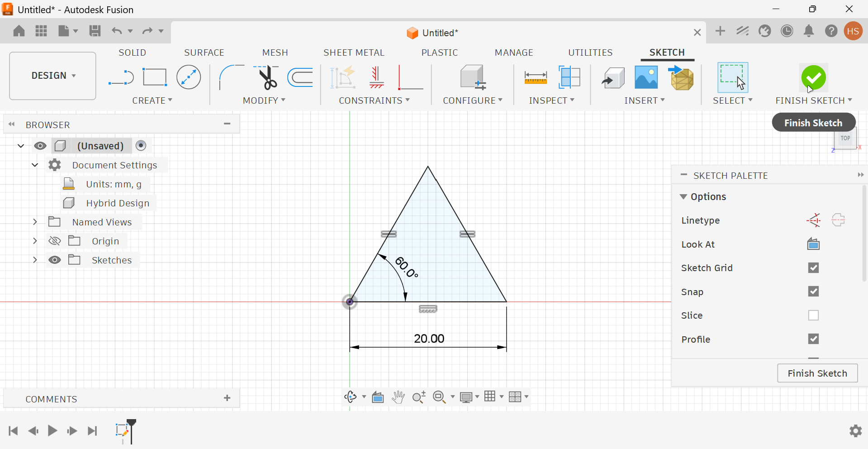Viewport: 868px width, 449px height.
Task: Click the Orbit tool in navigation bar
Action: click(x=351, y=397)
